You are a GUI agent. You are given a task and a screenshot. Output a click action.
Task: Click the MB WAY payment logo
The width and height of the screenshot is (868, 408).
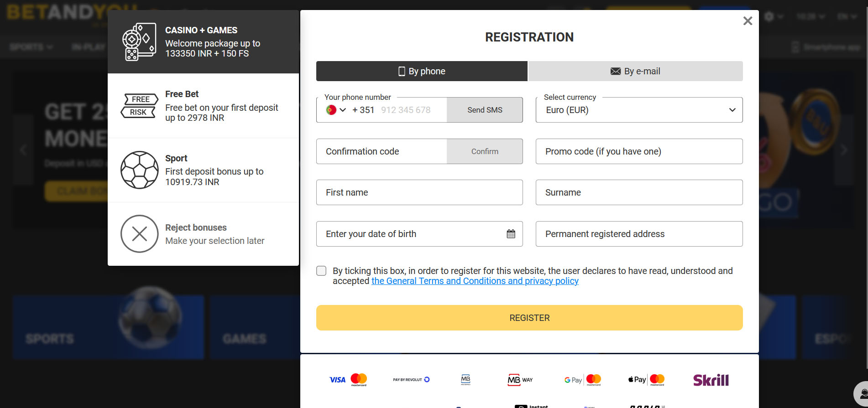click(x=520, y=380)
